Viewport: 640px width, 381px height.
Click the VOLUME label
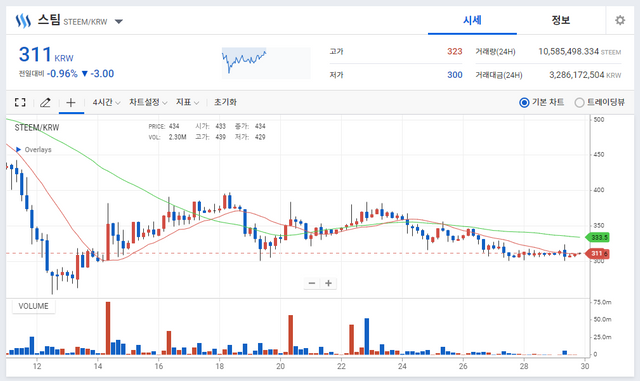[33, 306]
